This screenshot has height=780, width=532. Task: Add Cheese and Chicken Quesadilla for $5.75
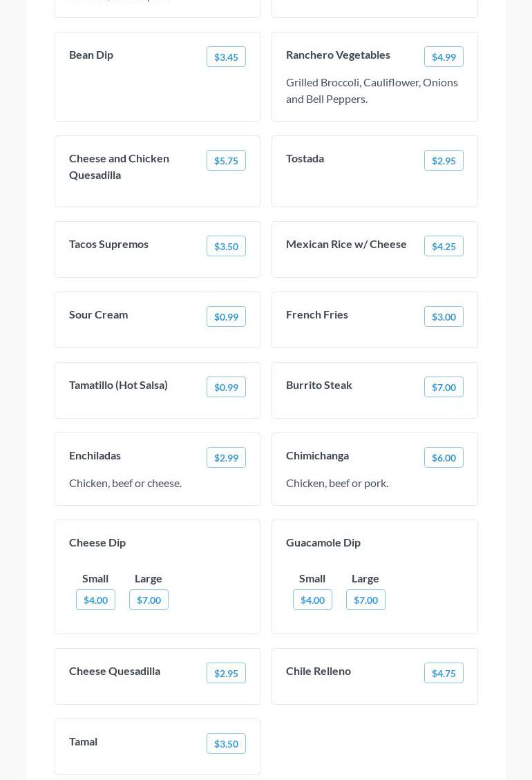click(226, 160)
